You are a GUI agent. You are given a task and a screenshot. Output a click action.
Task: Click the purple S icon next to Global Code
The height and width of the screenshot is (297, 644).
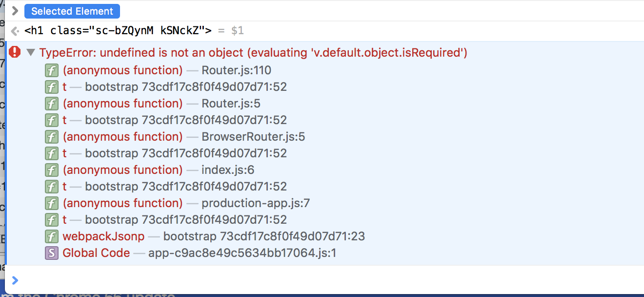(51, 253)
